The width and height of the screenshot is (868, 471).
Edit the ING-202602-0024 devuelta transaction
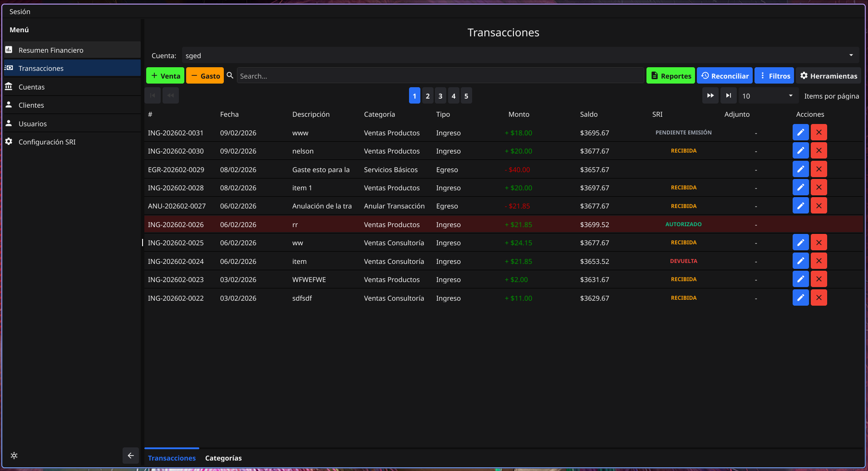click(800, 261)
